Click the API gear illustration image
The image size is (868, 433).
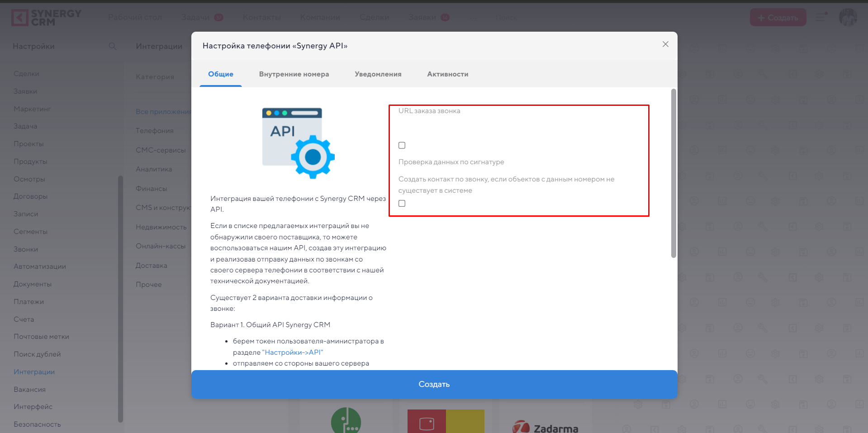[299, 143]
